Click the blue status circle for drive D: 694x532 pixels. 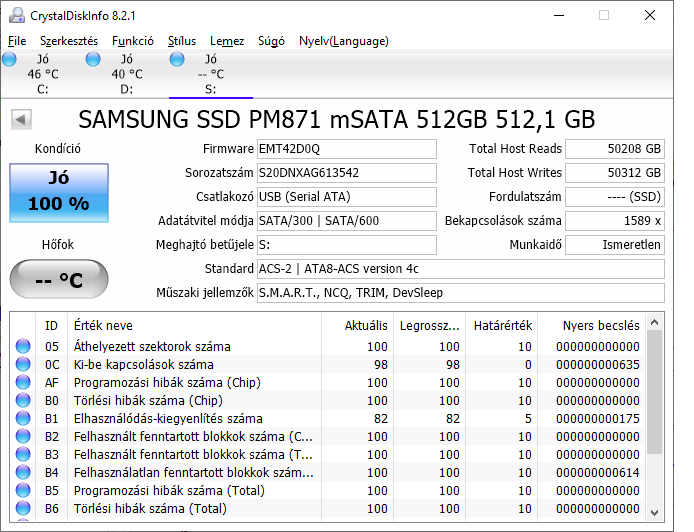coord(93,59)
